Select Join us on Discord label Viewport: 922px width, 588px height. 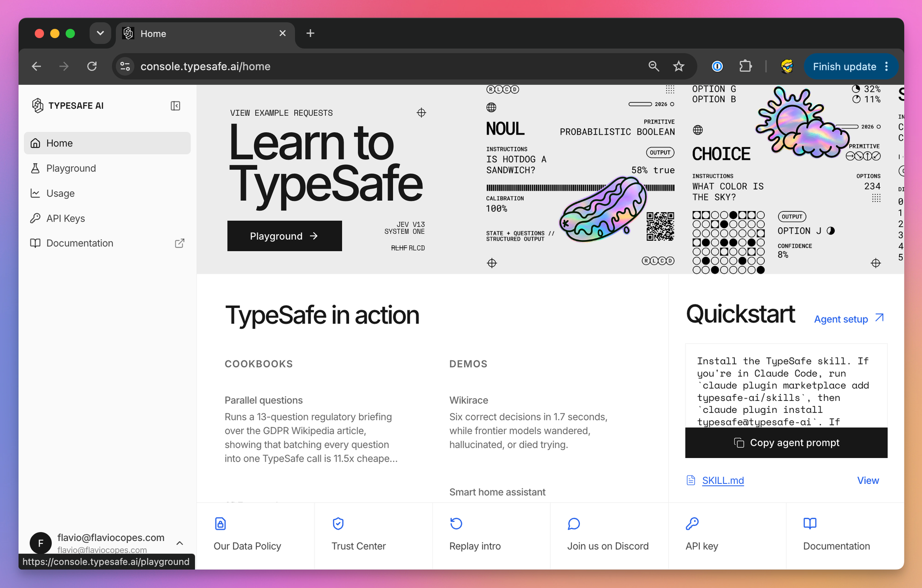(x=608, y=546)
